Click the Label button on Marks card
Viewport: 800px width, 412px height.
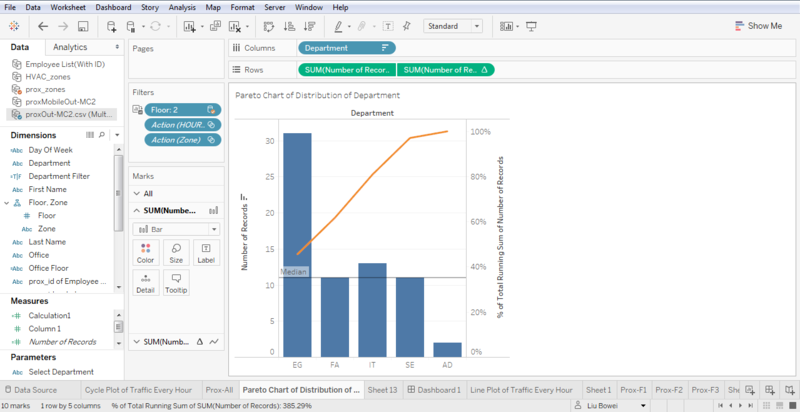coord(206,253)
